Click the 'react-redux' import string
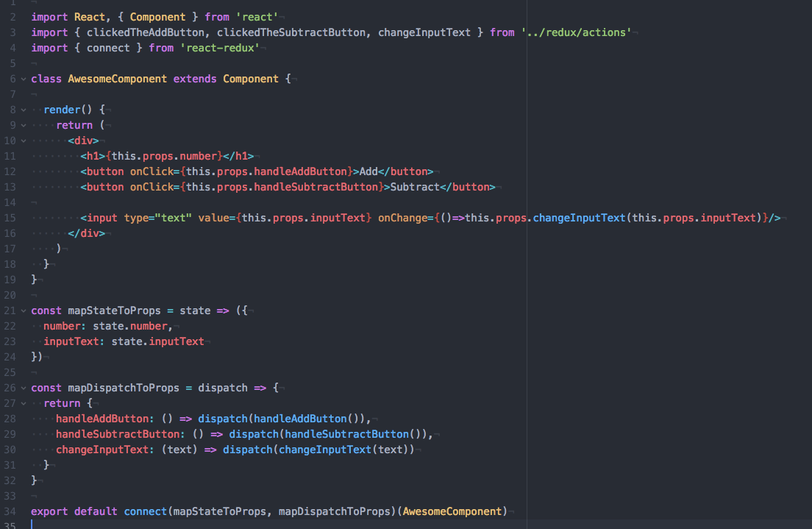The height and width of the screenshot is (529, 812). (221, 47)
